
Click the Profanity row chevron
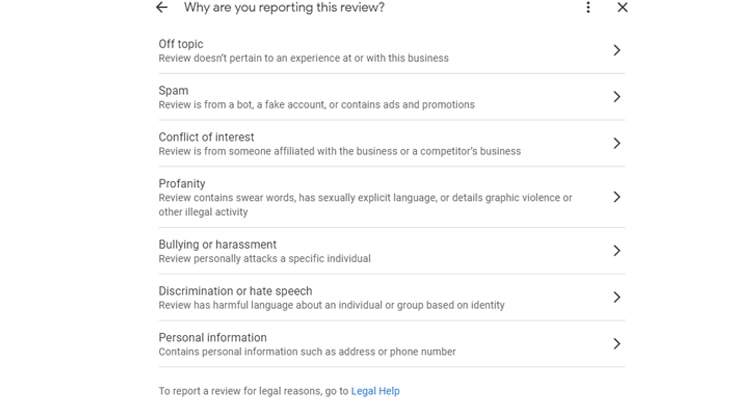tap(617, 197)
